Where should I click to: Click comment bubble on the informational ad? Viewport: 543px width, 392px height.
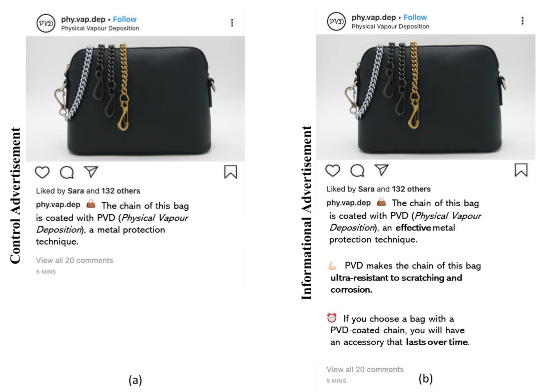(x=357, y=170)
